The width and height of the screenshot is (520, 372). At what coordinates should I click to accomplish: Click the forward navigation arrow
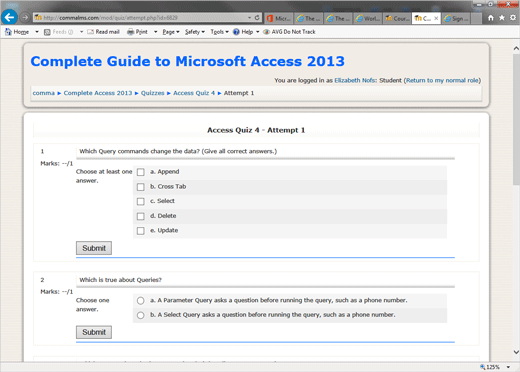pyautogui.click(x=25, y=17)
